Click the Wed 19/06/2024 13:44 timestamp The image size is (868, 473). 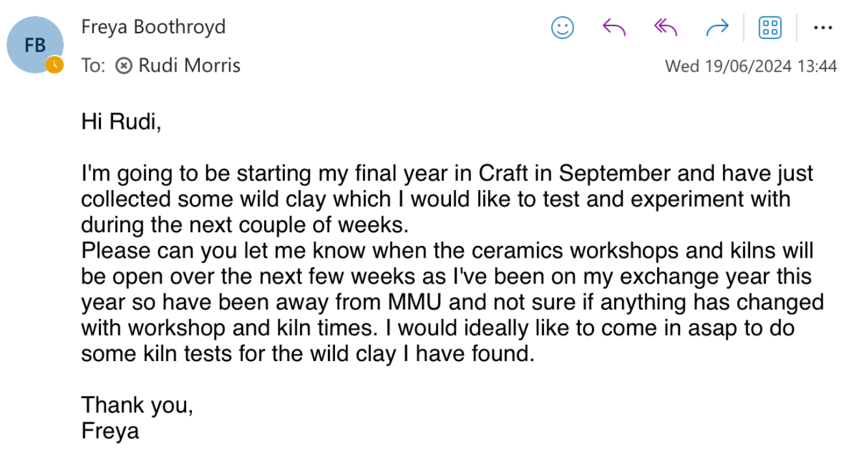[x=751, y=66]
